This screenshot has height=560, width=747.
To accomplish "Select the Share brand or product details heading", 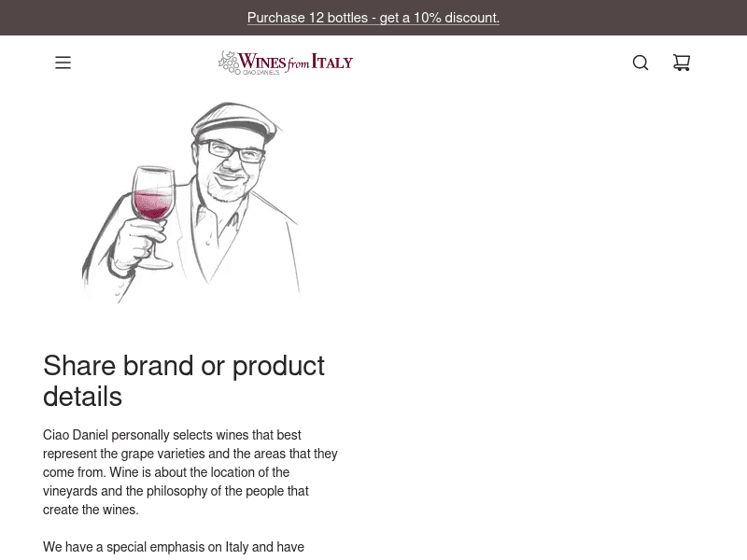I will tap(184, 381).
